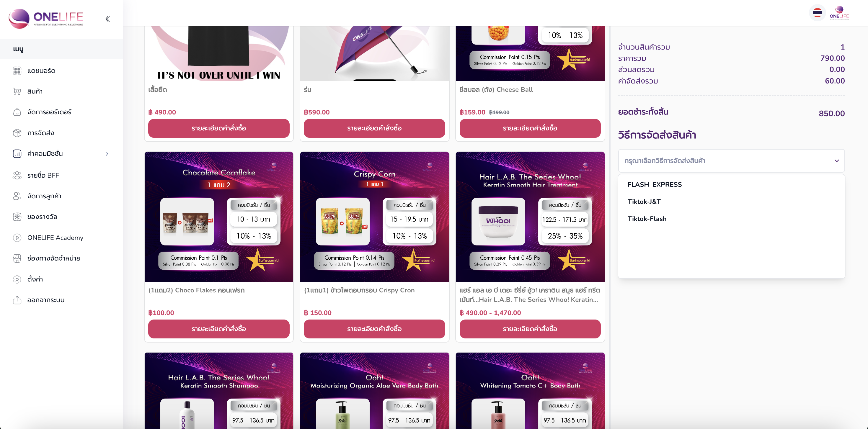Open the rewards gift icon
Image resolution: width=868 pixels, height=429 pixels.
[x=17, y=217]
